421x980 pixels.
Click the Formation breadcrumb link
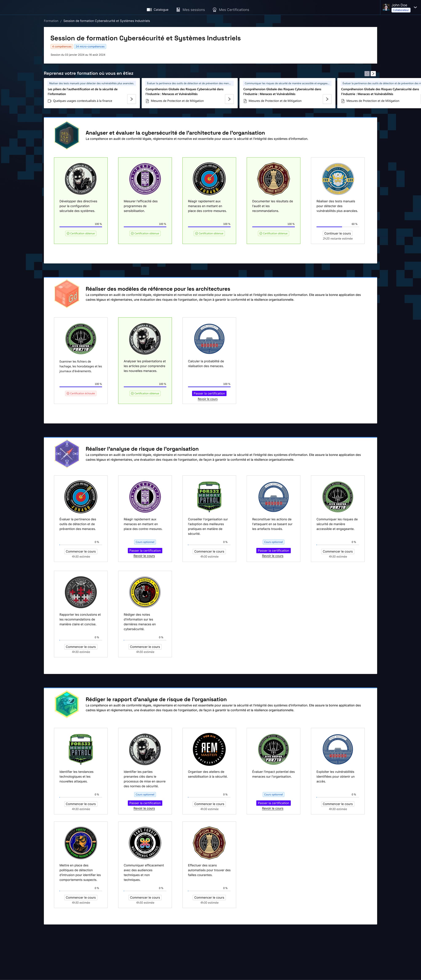tap(51, 21)
